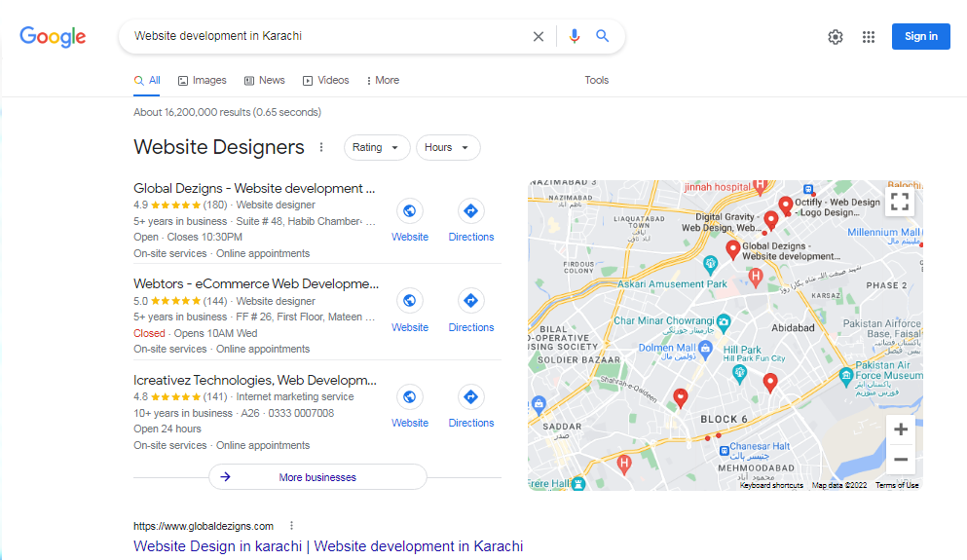Switch to the Images tab
The image size is (967, 560).
tap(202, 81)
